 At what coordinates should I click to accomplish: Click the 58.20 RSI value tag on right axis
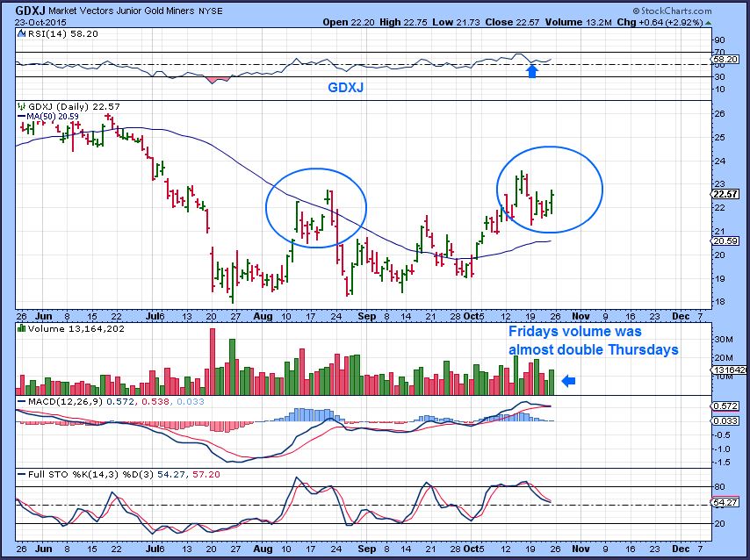click(x=725, y=60)
